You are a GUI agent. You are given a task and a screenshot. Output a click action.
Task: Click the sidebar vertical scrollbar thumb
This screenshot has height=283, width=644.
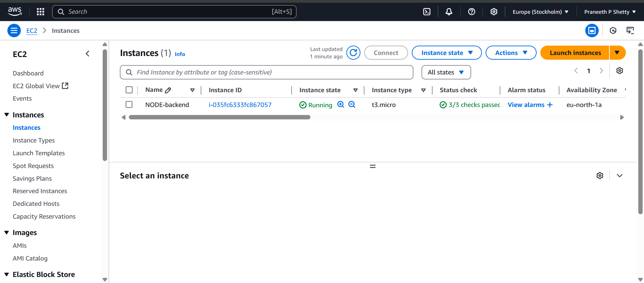(105, 105)
